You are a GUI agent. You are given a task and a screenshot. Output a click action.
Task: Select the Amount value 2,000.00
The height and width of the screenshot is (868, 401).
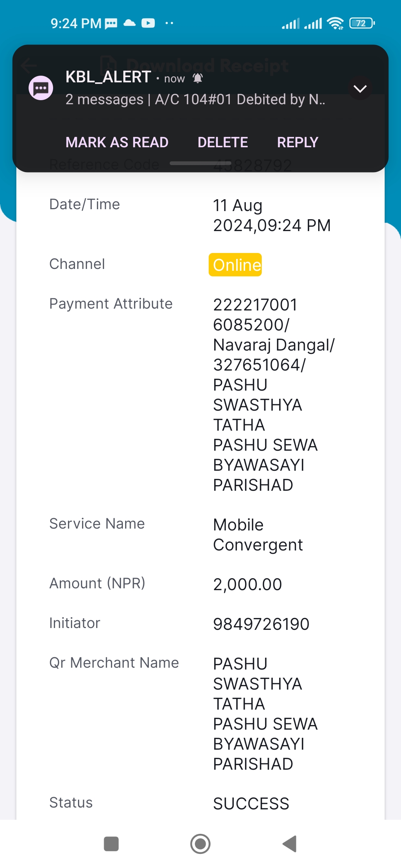(247, 585)
